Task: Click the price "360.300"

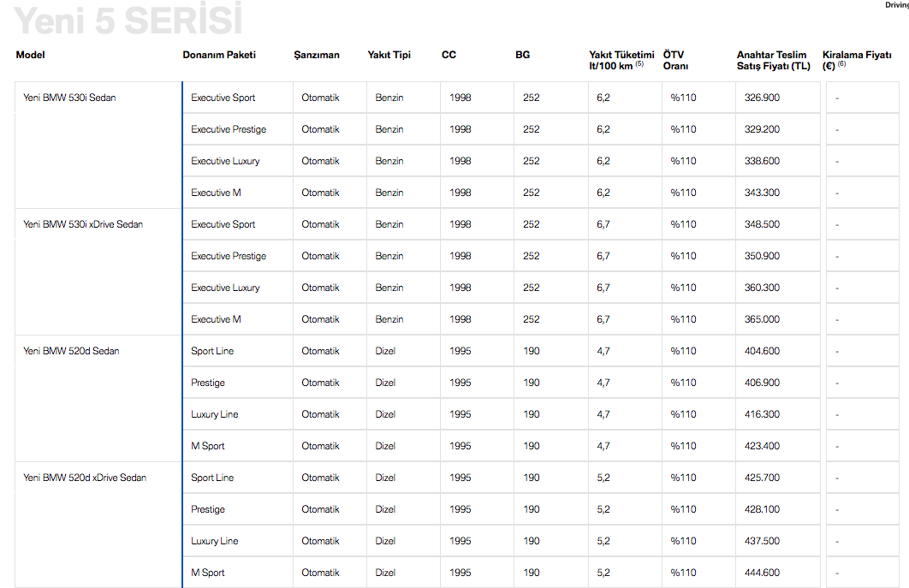Action: click(x=763, y=288)
